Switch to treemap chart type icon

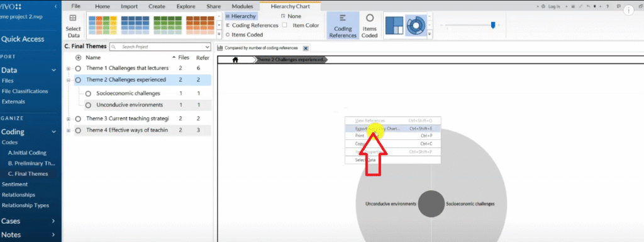(394, 25)
